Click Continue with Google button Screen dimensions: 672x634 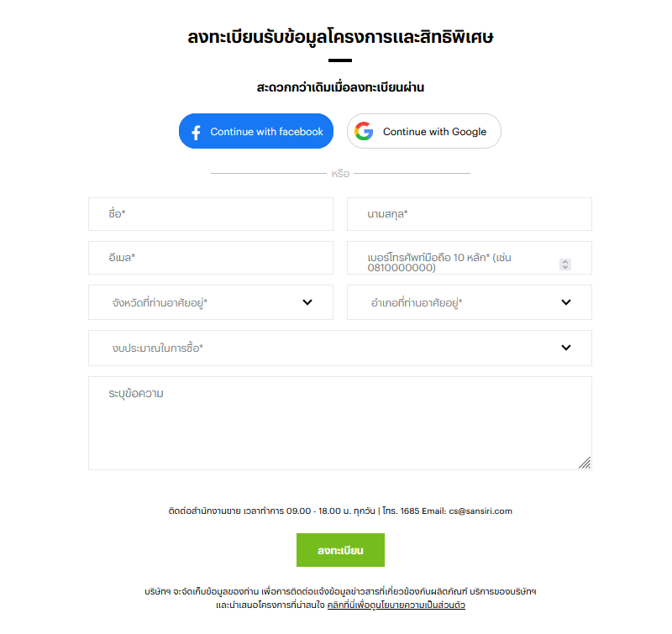424,131
